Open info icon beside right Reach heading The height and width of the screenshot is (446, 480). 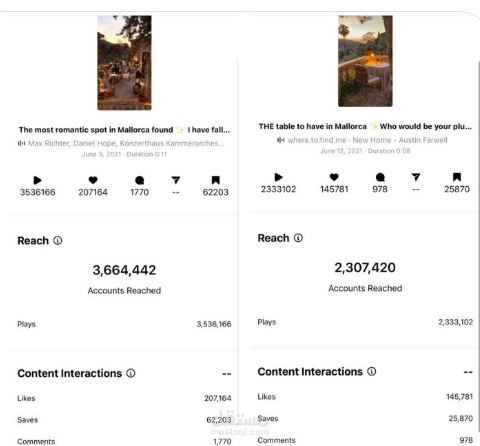298,238
